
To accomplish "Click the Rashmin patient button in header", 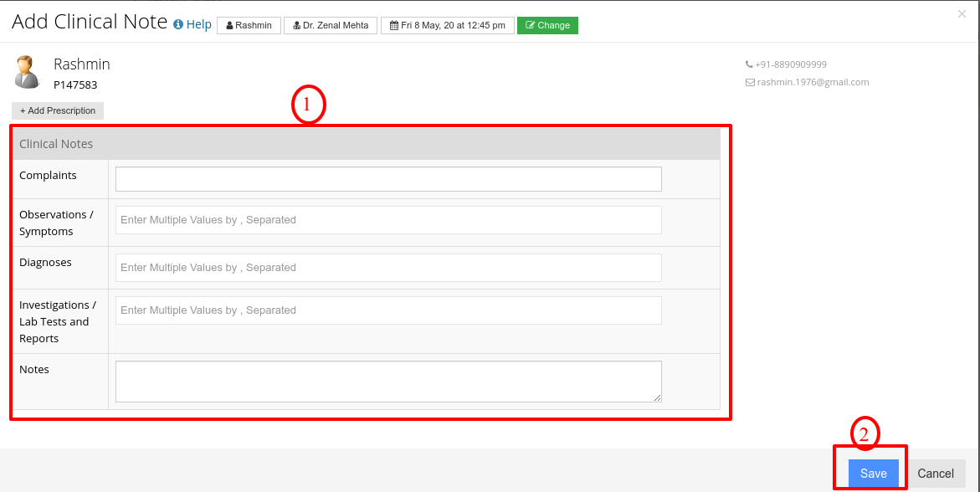I will [249, 26].
